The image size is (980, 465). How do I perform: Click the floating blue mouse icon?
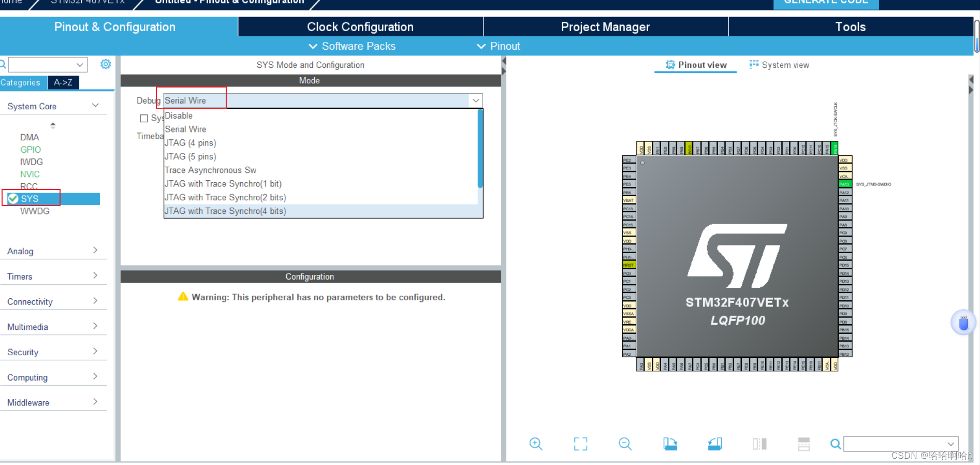click(963, 323)
